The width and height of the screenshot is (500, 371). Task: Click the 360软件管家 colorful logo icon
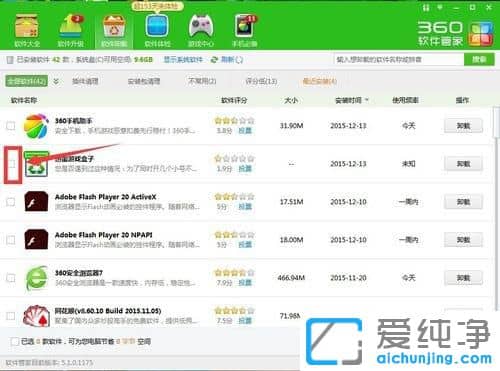click(481, 34)
